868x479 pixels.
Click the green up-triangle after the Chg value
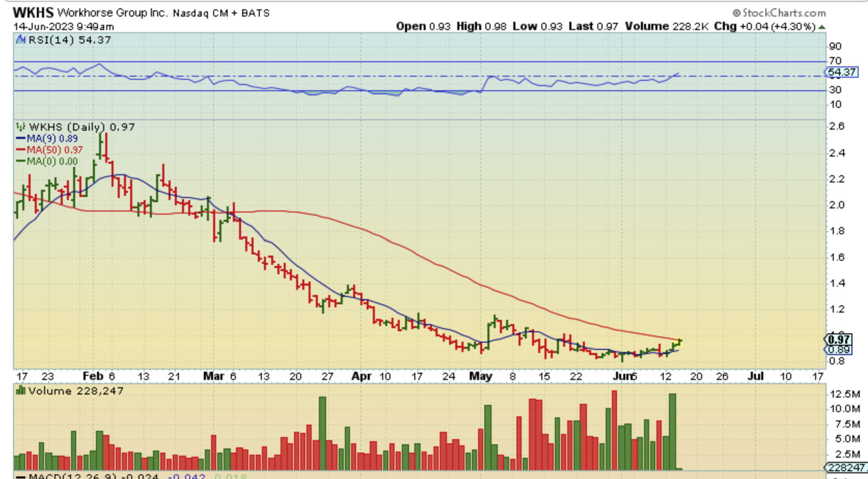pyautogui.click(x=822, y=26)
